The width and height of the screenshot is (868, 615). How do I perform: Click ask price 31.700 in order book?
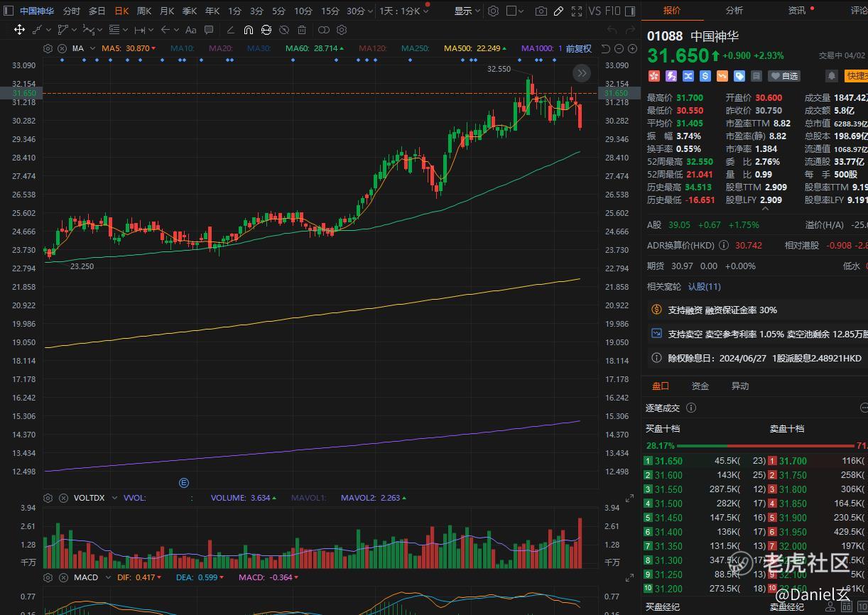pyautogui.click(x=793, y=461)
